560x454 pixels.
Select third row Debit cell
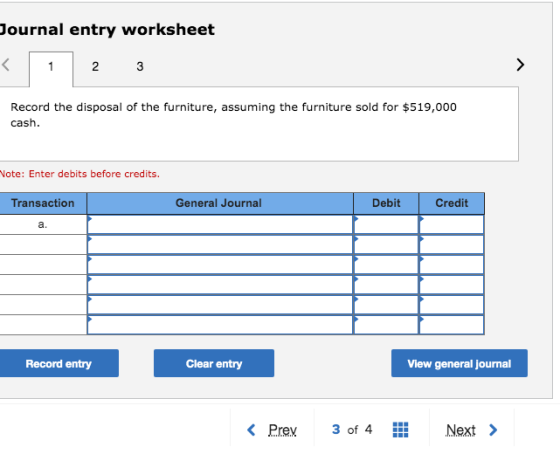[x=386, y=265]
